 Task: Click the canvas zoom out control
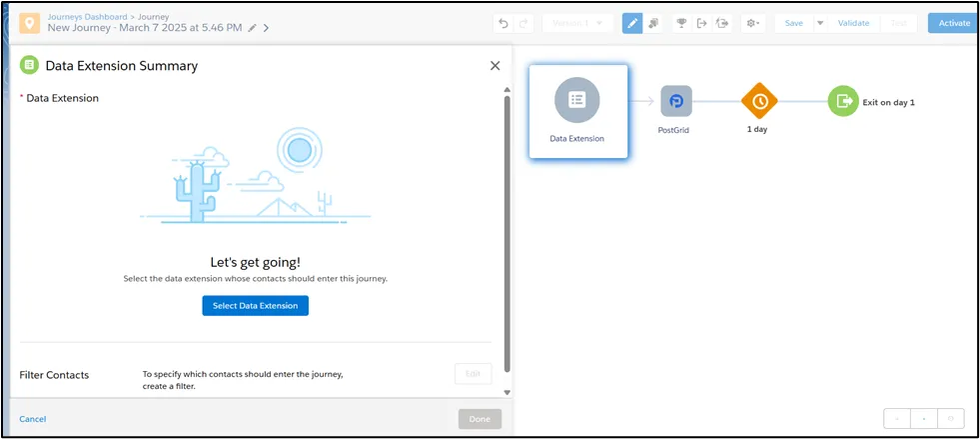point(897,419)
